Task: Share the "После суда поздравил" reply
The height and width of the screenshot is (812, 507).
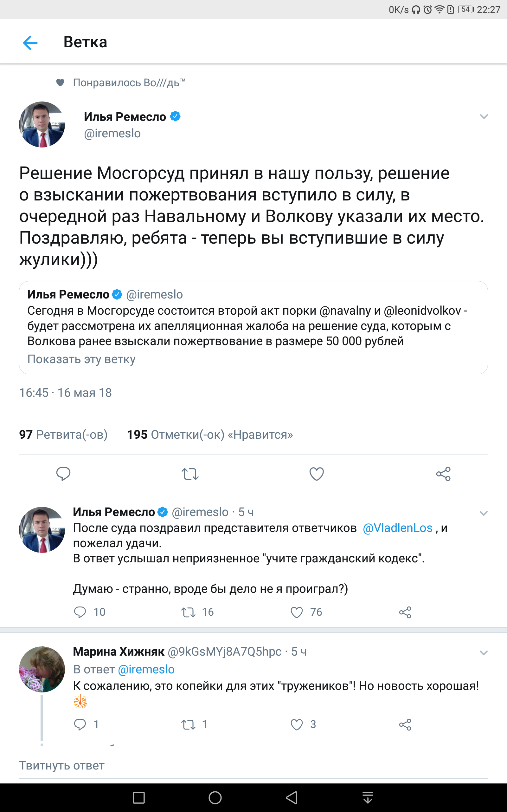Action: click(405, 612)
